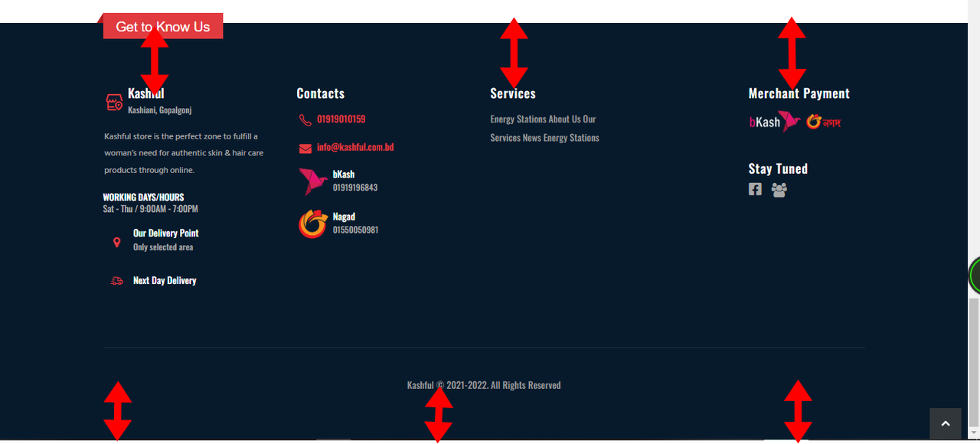Click the delivery truck icon for Next Day Delivery
The image size is (980, 444).
(x=116, y=281)
